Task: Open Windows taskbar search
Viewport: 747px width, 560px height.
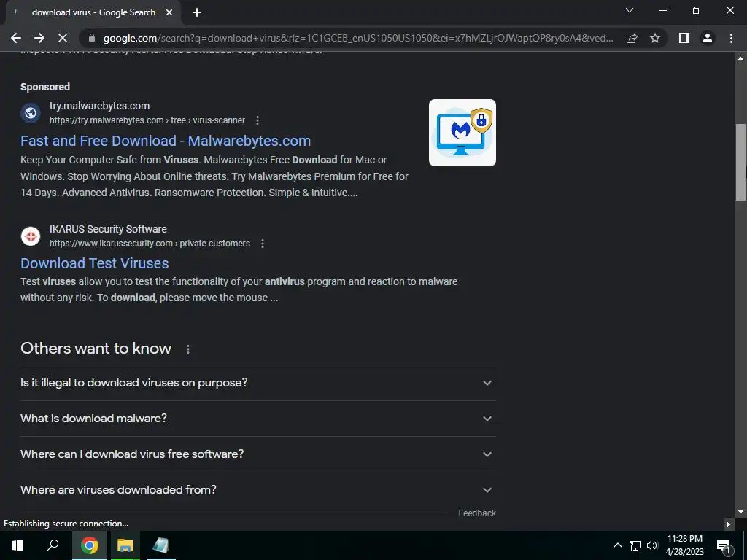Action: point(53,545)
